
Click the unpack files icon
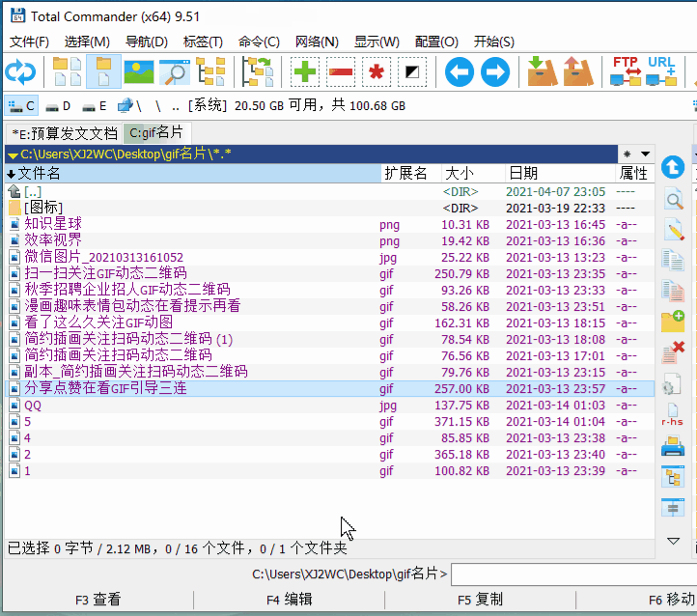click(x=578, y=71)
